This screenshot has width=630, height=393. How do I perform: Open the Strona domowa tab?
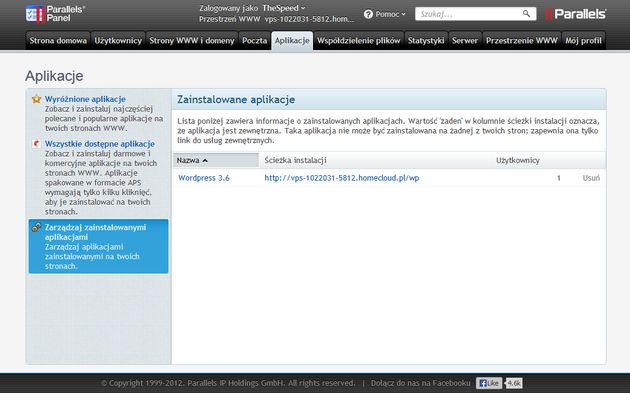tap(58, 41)
